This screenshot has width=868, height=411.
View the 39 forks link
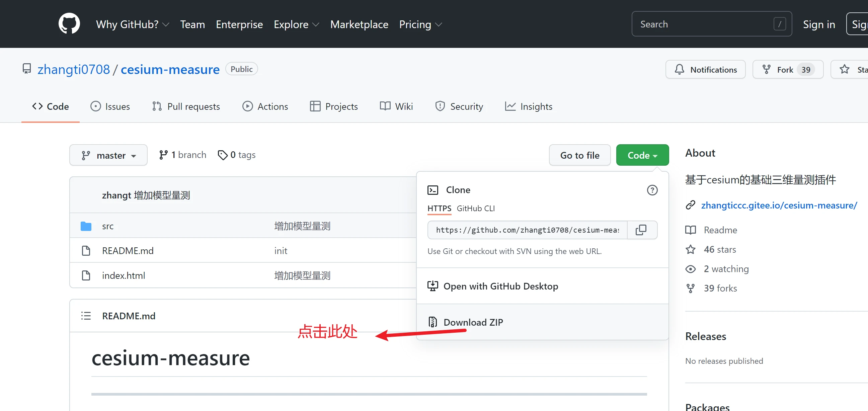coord(720,289)
